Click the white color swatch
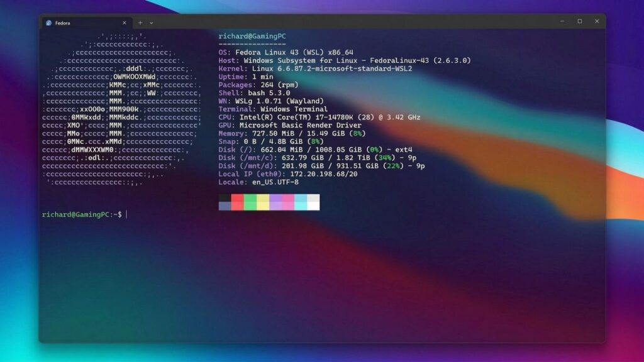Viewport: 644px width, 362px height. pyautogui.click(x=312, y=202)
